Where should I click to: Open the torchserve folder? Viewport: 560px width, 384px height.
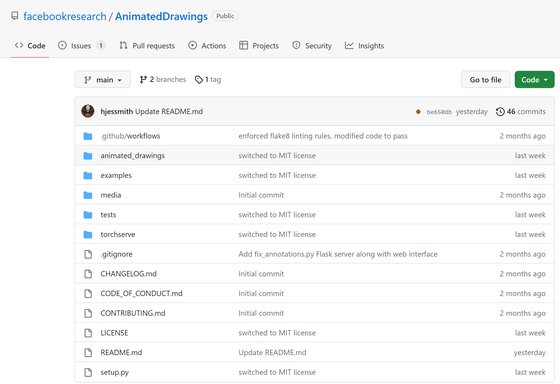pos(118,234)
